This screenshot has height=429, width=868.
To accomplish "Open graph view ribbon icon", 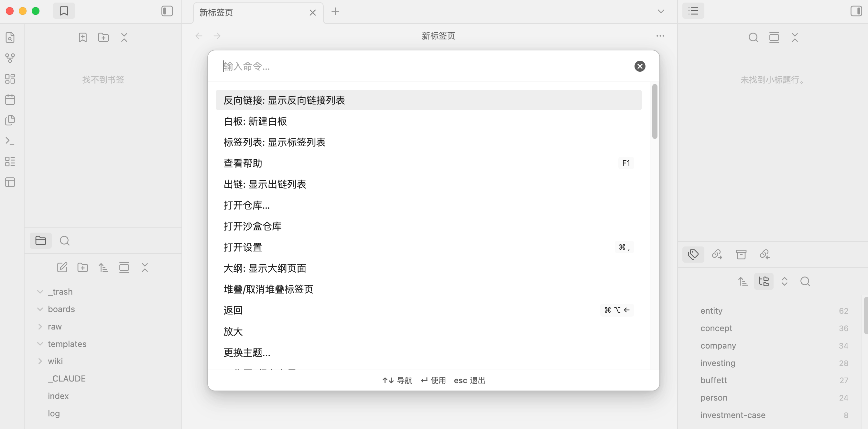I will [10, 58].
